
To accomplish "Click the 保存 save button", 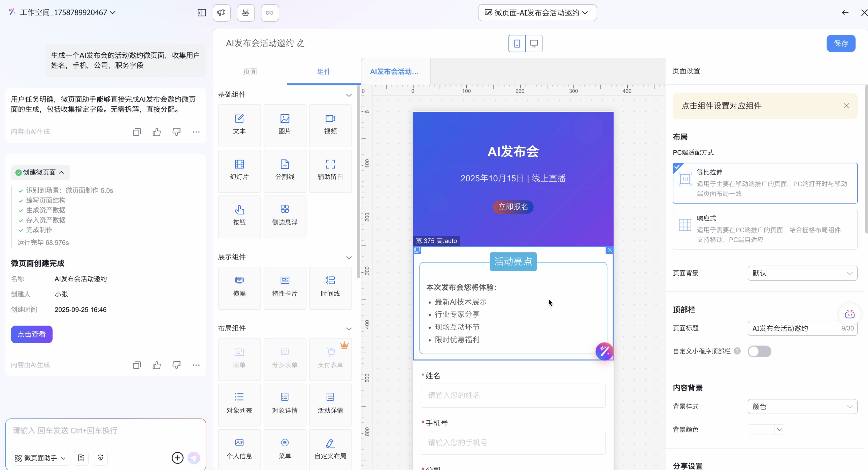I will [841, 44].
